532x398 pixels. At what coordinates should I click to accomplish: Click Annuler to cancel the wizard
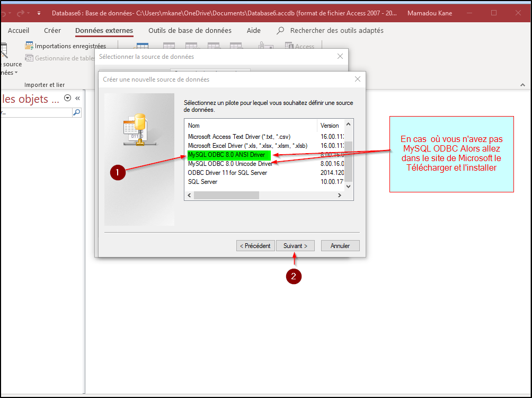(340, 246)
